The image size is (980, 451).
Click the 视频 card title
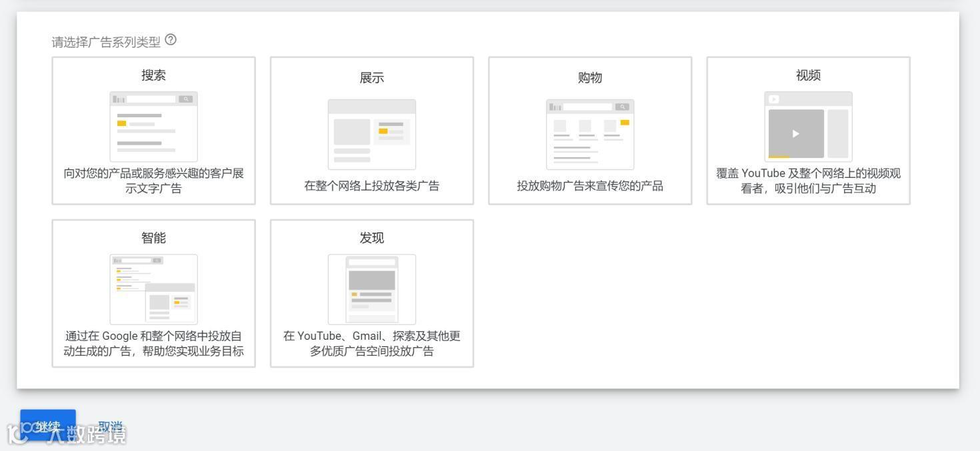(808, 75)
